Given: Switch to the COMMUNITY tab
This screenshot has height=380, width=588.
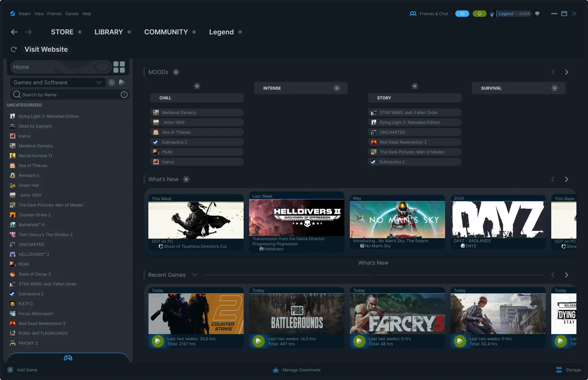Looking at the screenshot, I should point(166,32).
